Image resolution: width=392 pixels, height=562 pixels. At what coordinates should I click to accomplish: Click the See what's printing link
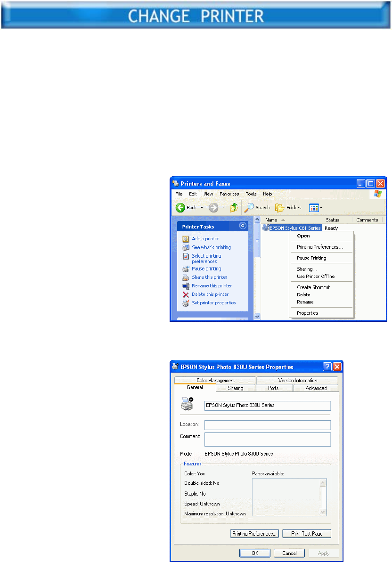pyautogui.click(x=212, y=247)
